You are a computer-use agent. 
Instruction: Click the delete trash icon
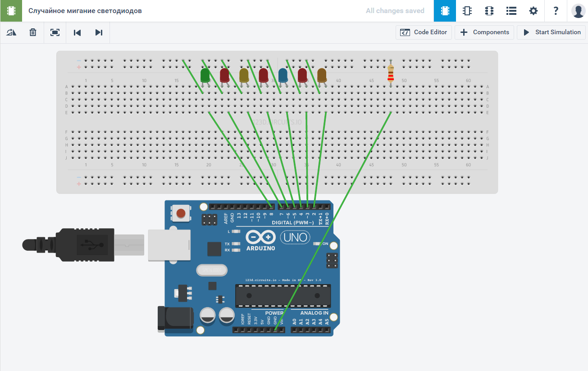click(x=32, y=32)
